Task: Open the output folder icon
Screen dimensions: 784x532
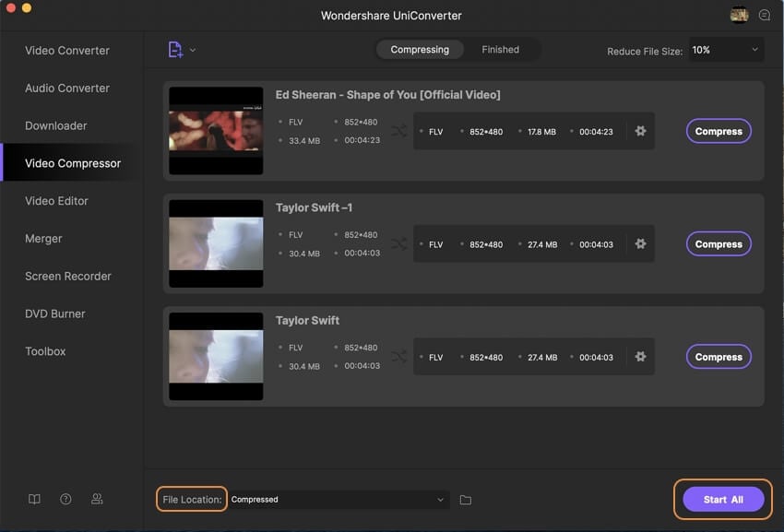Action: 466,500
